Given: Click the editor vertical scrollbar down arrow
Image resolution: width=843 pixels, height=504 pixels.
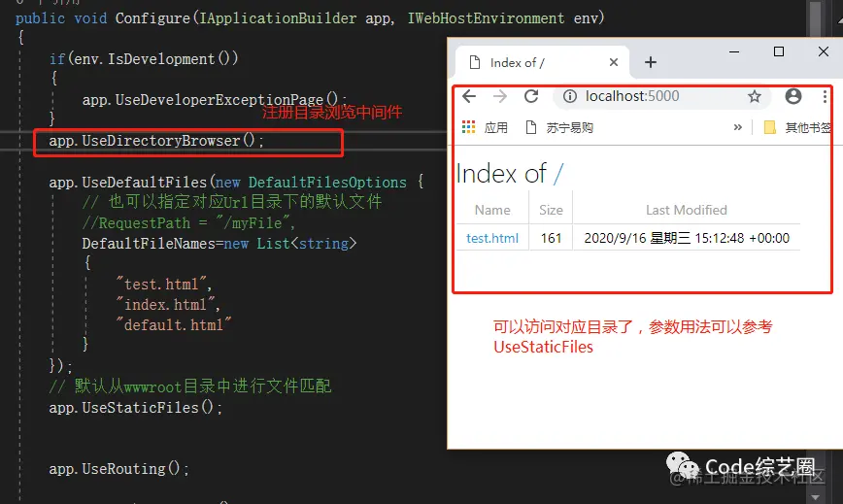Looking at the screenshot, I should click(x=816, y=497).
